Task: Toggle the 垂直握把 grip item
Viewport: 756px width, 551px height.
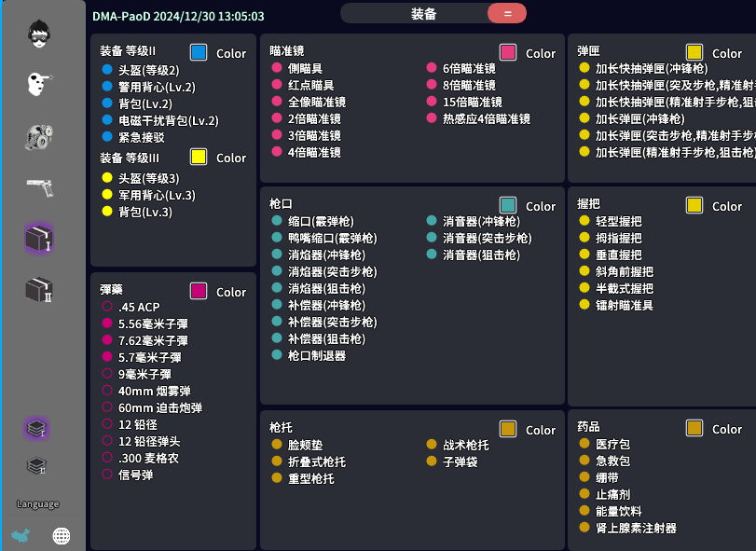Action: [x=584, y=255]
